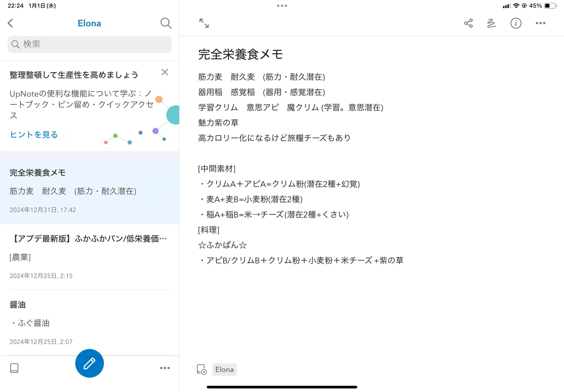Open the text formatting squiggle icon
This screenshot has width=564, height=392.
point(492,23)
